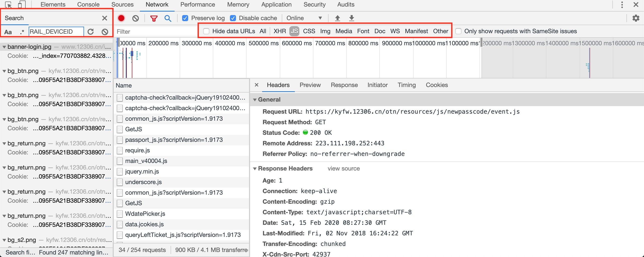Viewport: 644px width, 257px height.
Task: Click the export HAR download icon
Action: coord(351,18)
